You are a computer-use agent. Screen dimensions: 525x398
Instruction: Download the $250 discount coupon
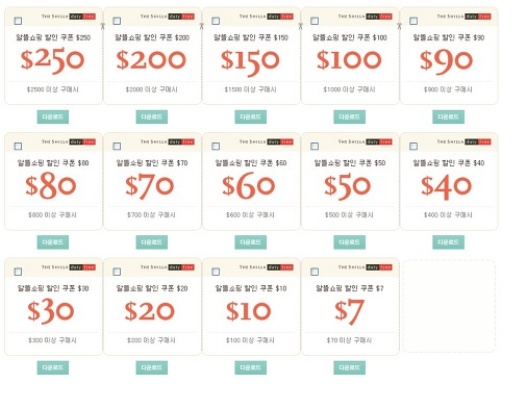53,117
